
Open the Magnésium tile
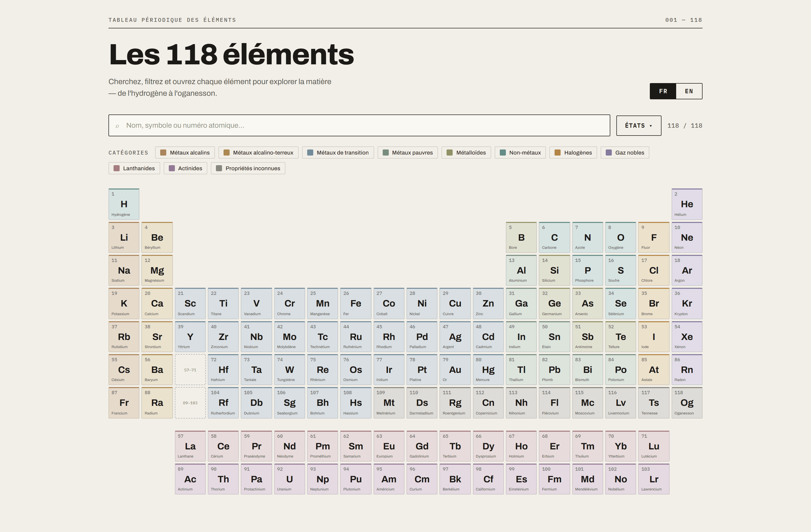point(157,270)
